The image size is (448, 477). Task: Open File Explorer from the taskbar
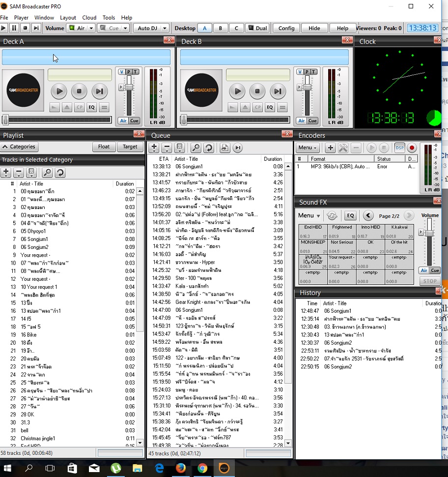(137, 468)
